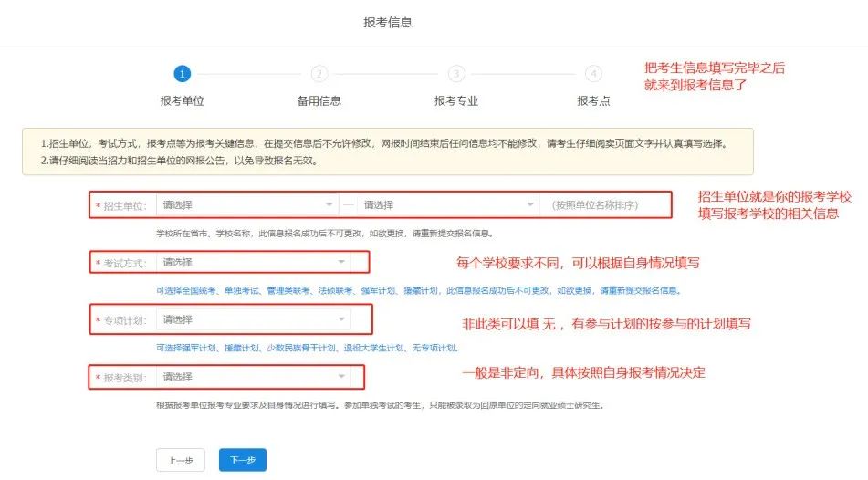The height and width of the screenshot is (480, 868).
Task: Jump to the 报考点 step label
Action: pyautogui.click(x=593, y=101)
